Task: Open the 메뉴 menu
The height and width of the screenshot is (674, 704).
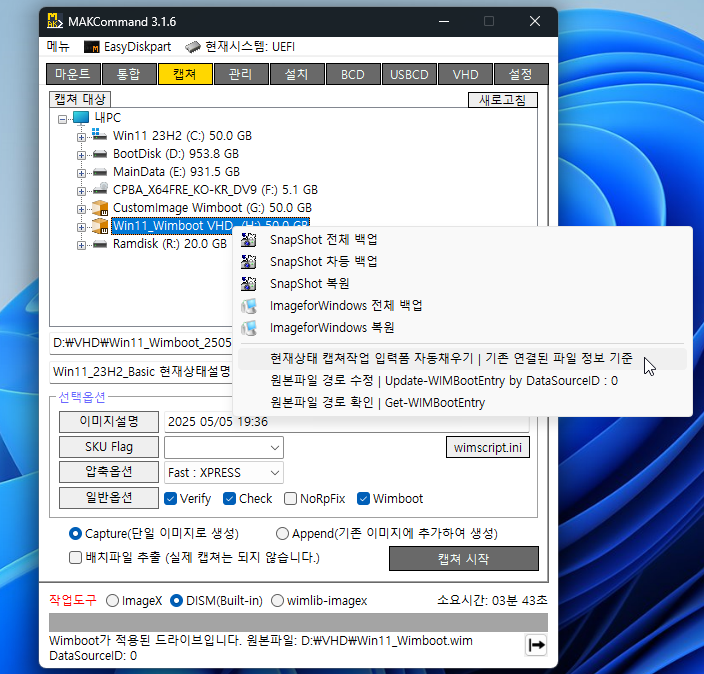Action: (x=58, y=46)
